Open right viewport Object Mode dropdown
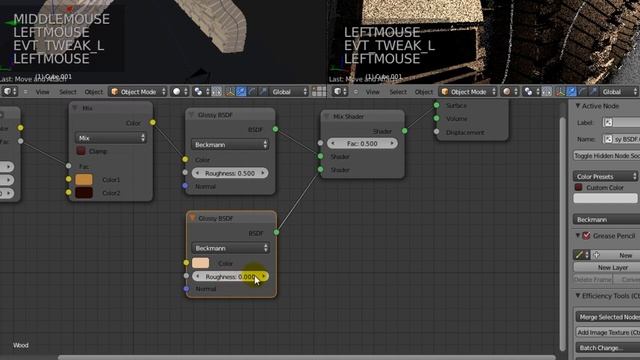640x360 pixels. 468,91
